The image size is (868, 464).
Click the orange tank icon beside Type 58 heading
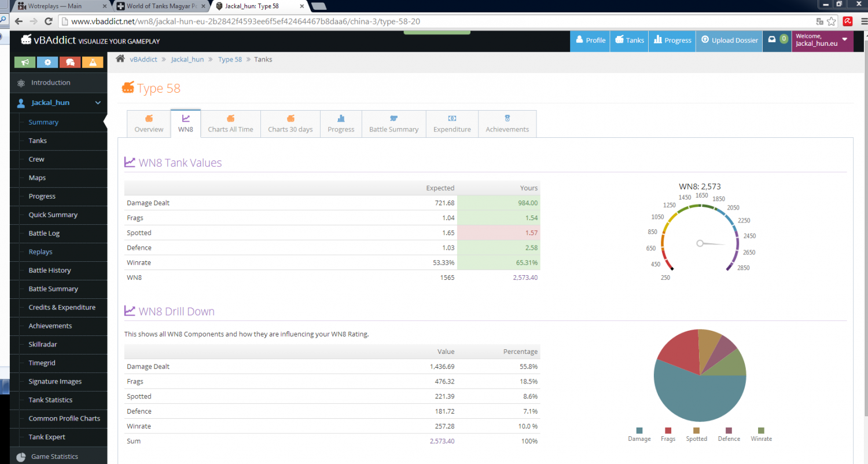pos(128,88)
